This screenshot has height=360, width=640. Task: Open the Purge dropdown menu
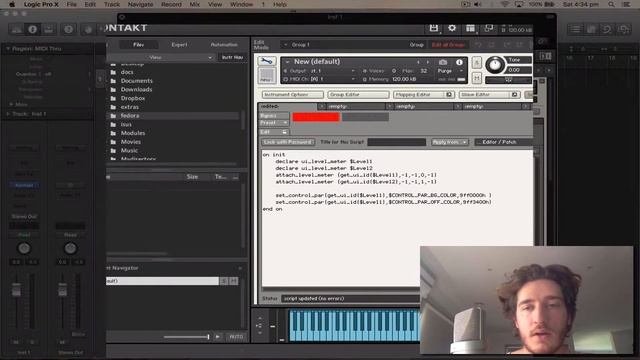451,71
